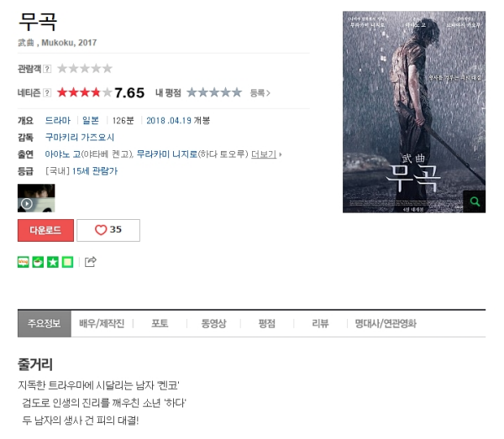Click the red 다운로드 button
The image size is (504, 439).
coord(45,230)
